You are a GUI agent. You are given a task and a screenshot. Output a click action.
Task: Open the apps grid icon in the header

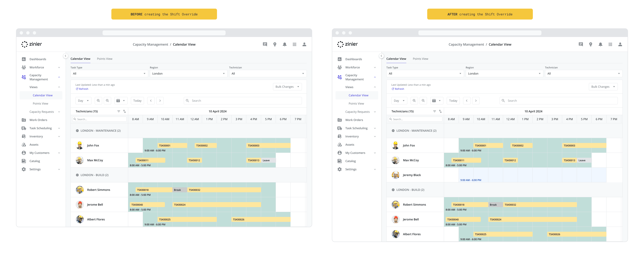coord(295,44)
